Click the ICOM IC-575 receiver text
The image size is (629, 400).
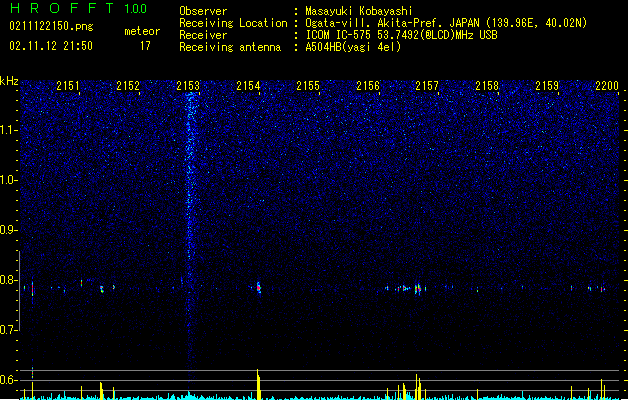click(x=402, y=35)
